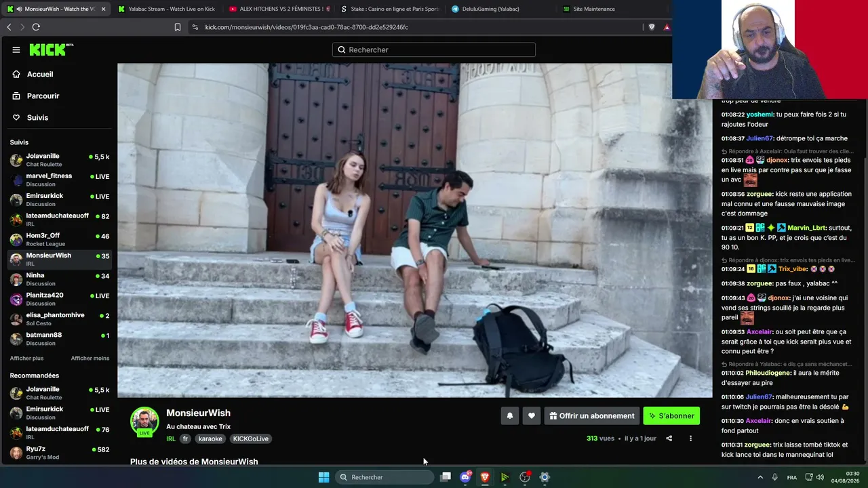Collapse followed list with Afficher moins

[x=90, y=359]
